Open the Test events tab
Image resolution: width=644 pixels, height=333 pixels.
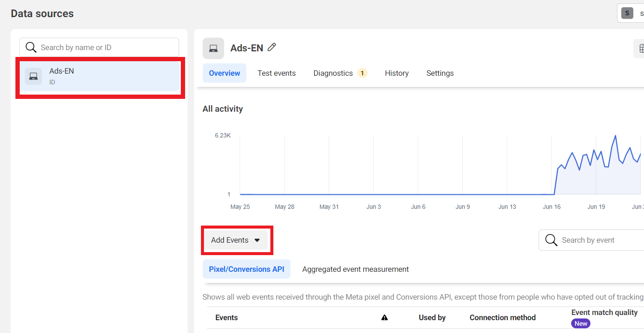pyautogui.click(x=276, y=73)
